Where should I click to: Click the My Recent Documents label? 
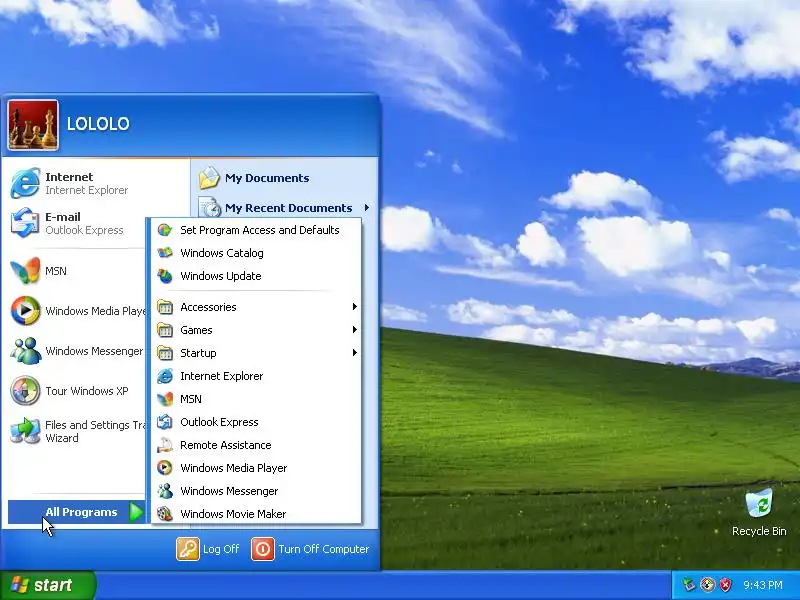point(288,208)
